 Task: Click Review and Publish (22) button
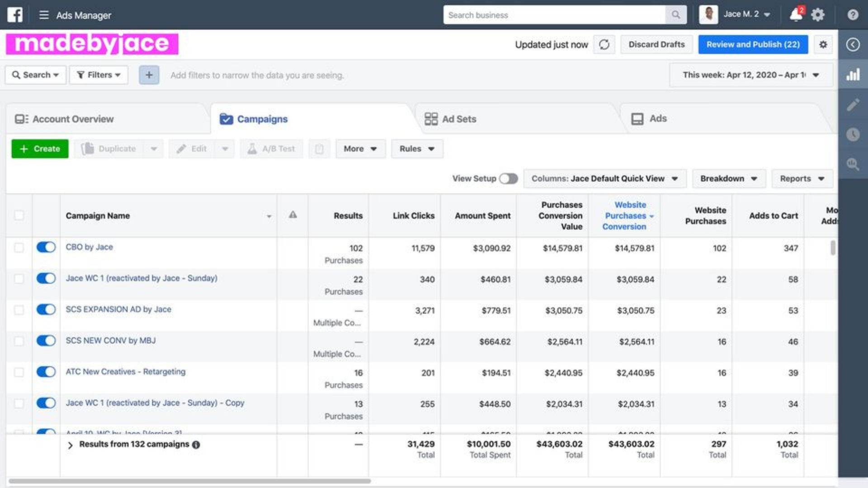(753, 44)
